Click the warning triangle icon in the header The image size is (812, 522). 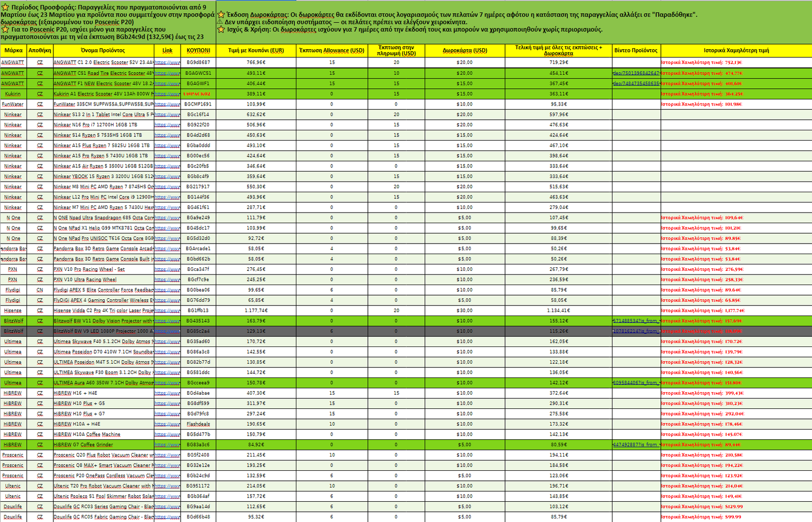tap(220, 22)
